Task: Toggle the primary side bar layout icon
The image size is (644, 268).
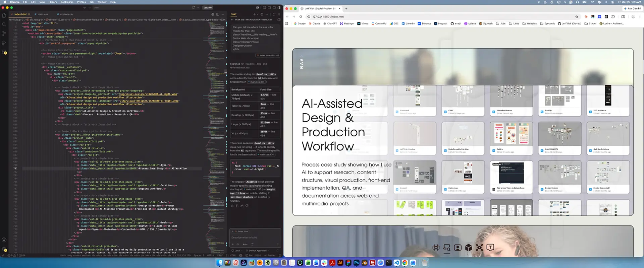Action: [269, 7]
